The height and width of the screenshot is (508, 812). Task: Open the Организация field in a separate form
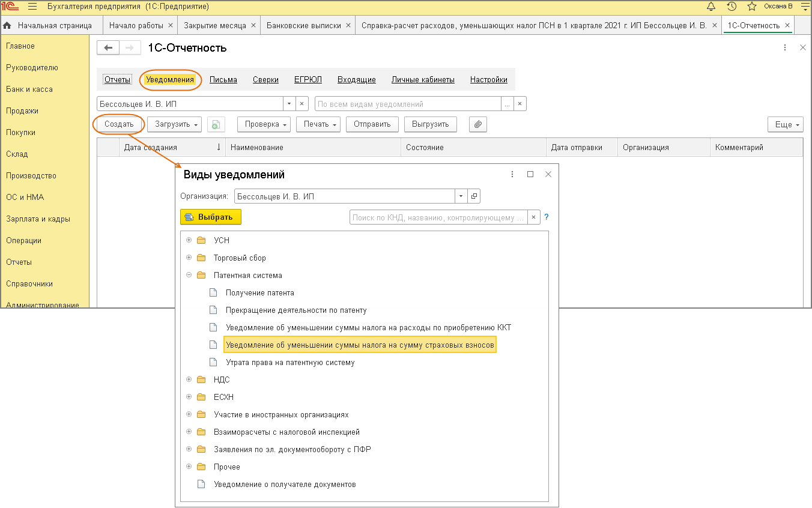[474, 196]
